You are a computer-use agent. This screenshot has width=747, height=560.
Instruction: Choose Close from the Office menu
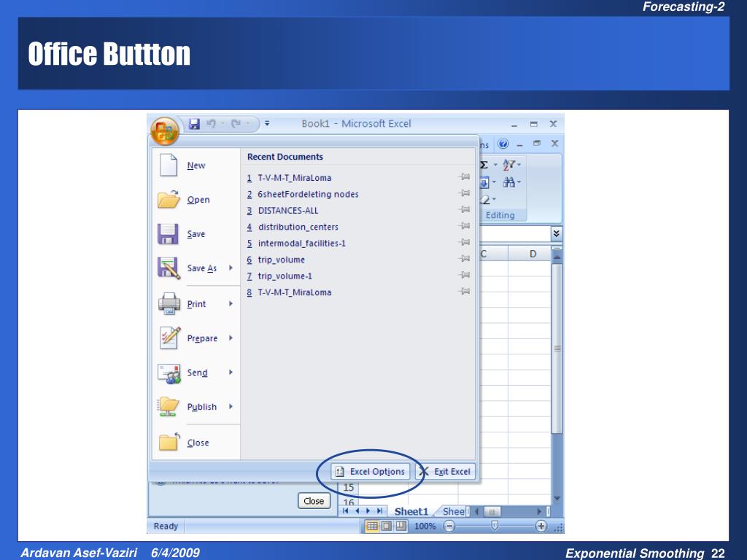(x=196, y=443)
